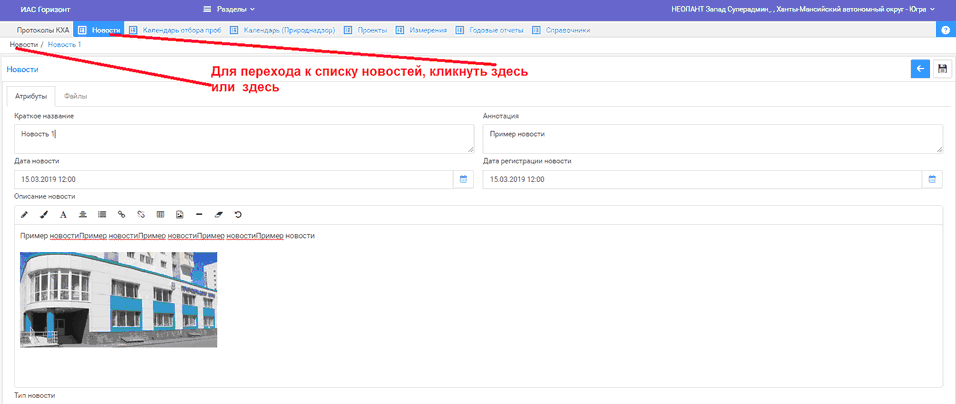The height and width of the screenshot is (404, 956).
Task: Insert an image using the picture icon
Action: pos(180,214)
